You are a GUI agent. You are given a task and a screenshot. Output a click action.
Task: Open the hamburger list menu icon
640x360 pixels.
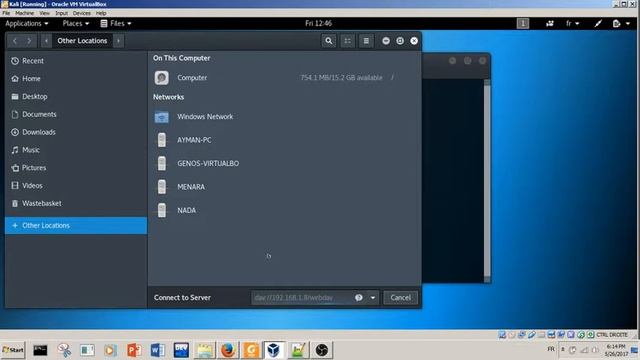pos(366,41)
